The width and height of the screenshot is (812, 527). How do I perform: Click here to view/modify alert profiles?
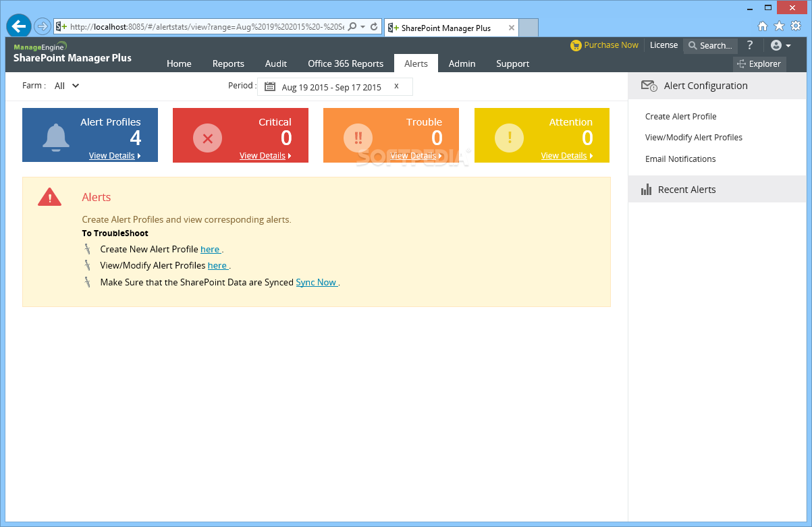pyautogui.click(x=218, y=266)
